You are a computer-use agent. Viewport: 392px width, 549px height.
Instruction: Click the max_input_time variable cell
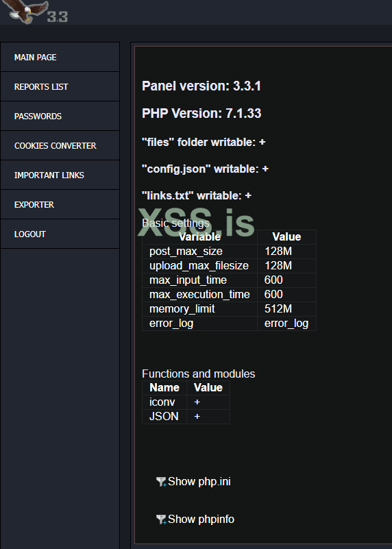[x=199, y=280]
